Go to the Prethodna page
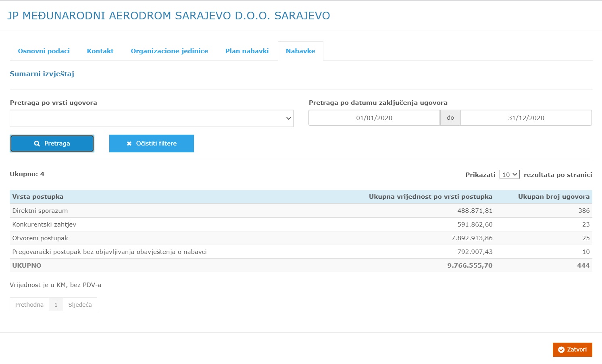The image size is (602, 364). click(29, 305)
